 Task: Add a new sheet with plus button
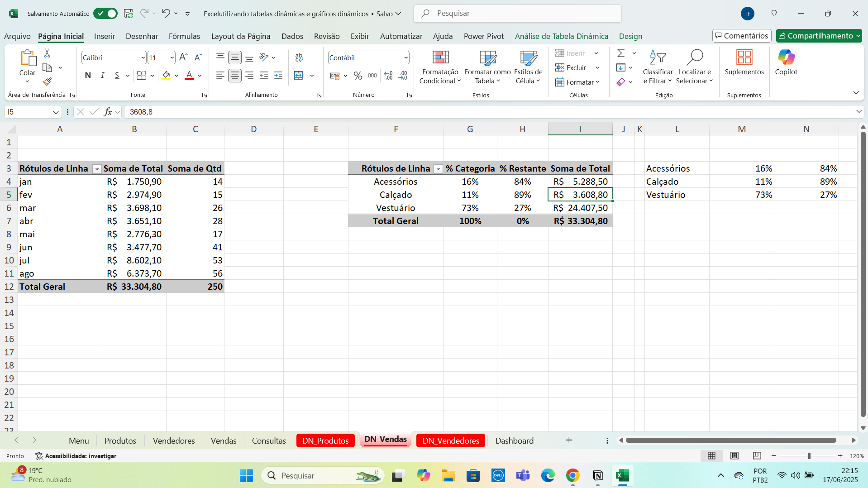click(569, 440)
